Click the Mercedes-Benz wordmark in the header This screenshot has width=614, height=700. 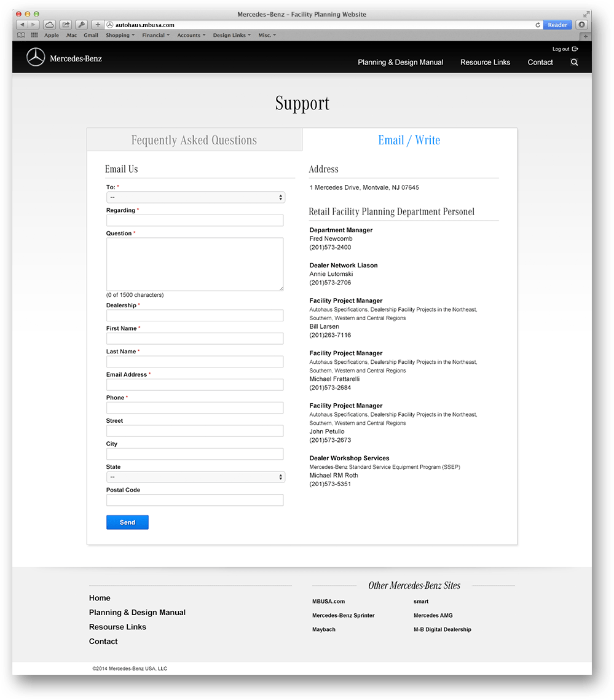coord(76,58)
